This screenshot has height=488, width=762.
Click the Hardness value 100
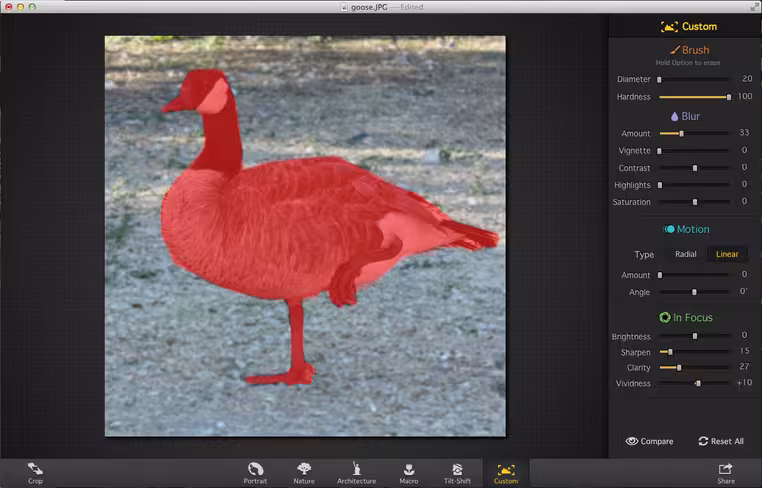pos(745,96)
